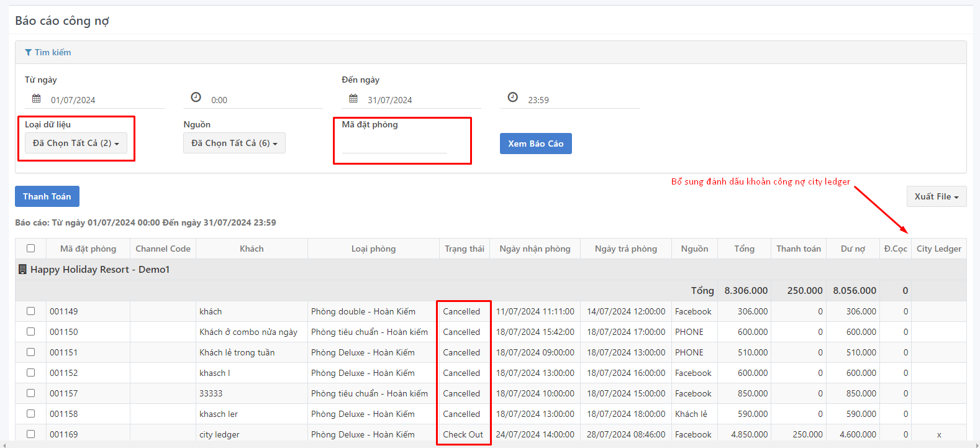The width and height of the screenshot is (980, 448).
Task: Open the Loại dữ liệu dropdown
Action: [x=76, y=143]
